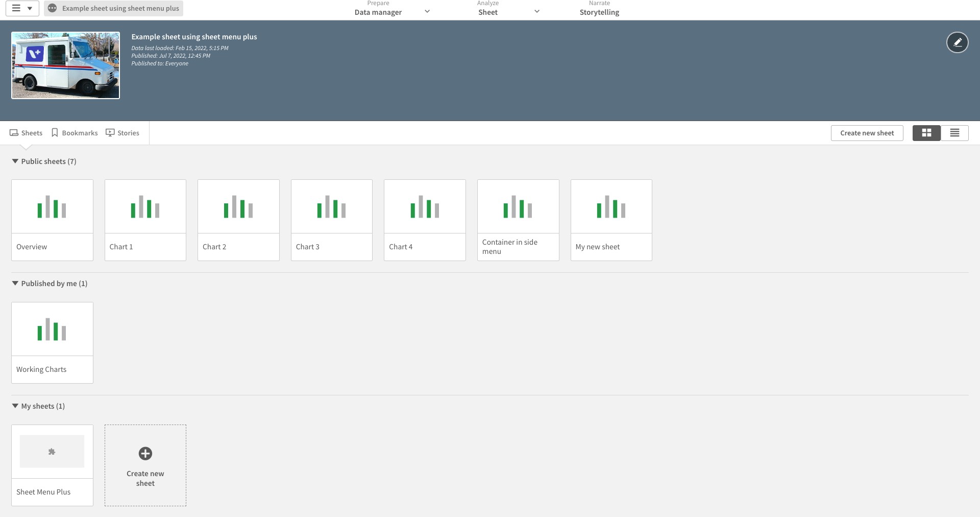This screenshot has height=517, width=980.
Task: Collapse the My sheets section
Action: click(x=15, y=406)
